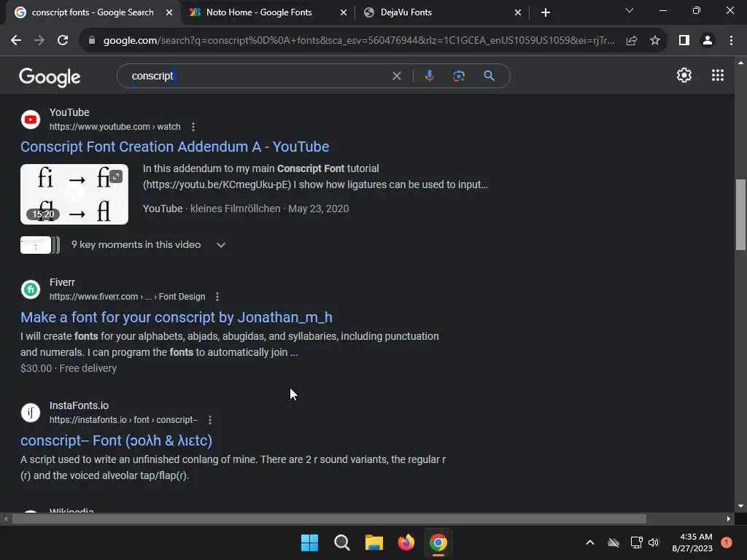This screenshot has height=560, width=747.
Task: Search by image with Google Lens
Action: click(459, 76)
